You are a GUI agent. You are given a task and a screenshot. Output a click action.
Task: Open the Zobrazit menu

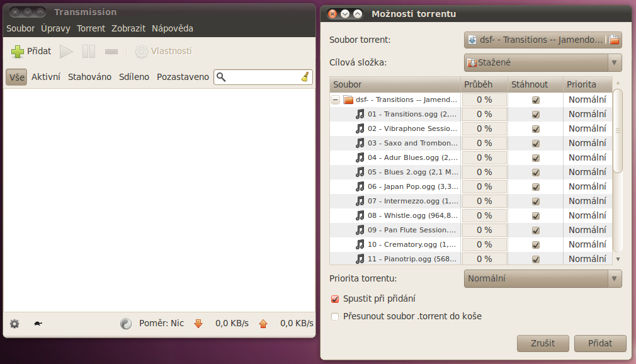pyautogui.click(x=128, y=28)
